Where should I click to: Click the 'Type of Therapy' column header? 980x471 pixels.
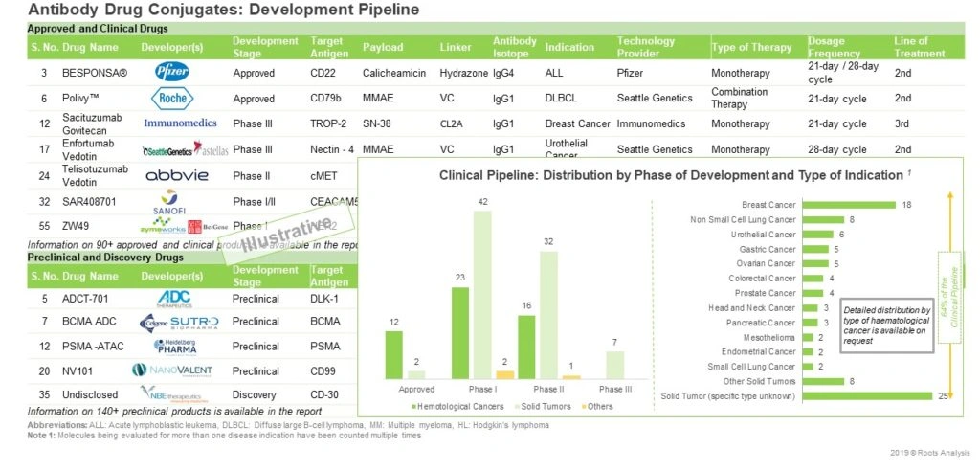(x=751, y=47)
